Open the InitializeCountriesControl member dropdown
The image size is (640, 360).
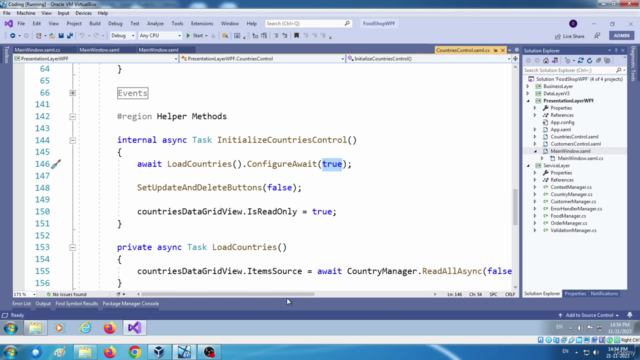429,59
